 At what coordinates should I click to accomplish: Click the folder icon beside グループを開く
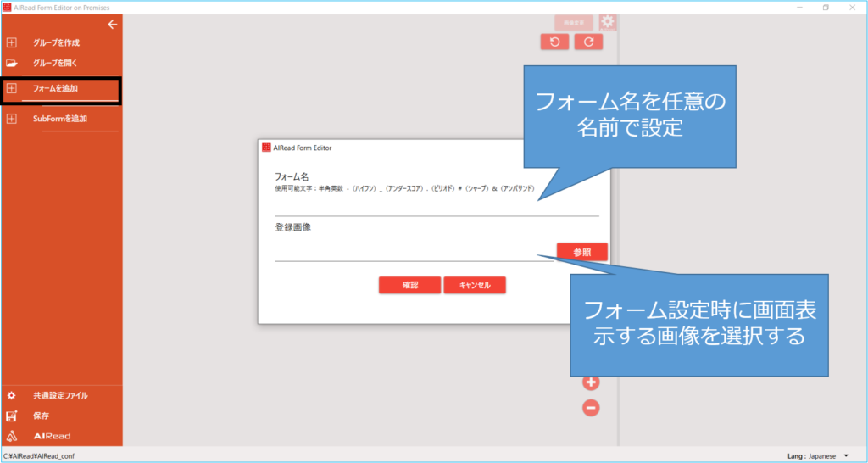click(12, 63)
